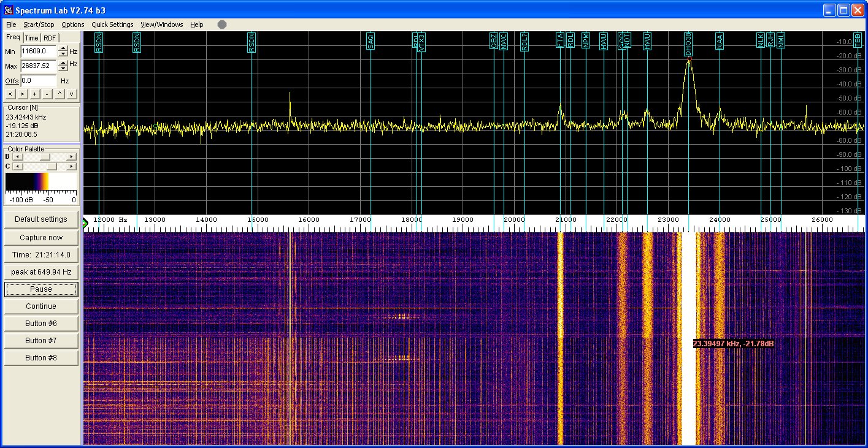Click the contrast C slider left arrow
The image size is (868, 448).
pyautogui.click(x=17, y=166)
